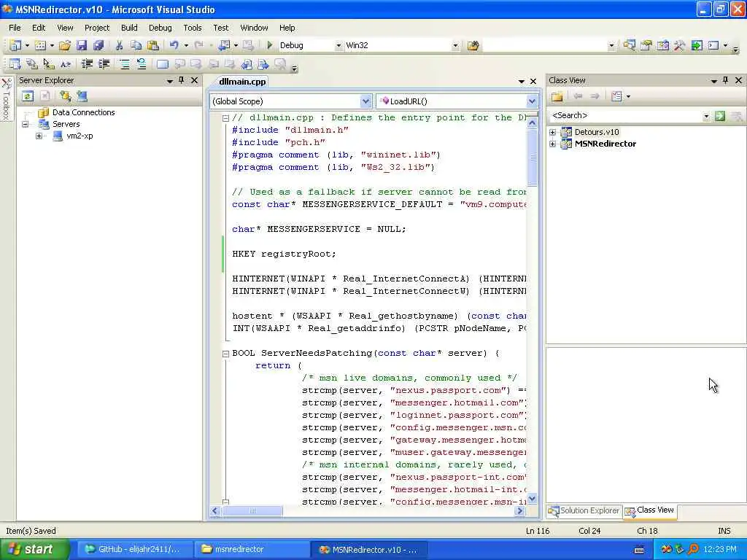Viewport: 747px width, 560px height.
Task: Expand the Detours.v10 project node
Action: 553,133
